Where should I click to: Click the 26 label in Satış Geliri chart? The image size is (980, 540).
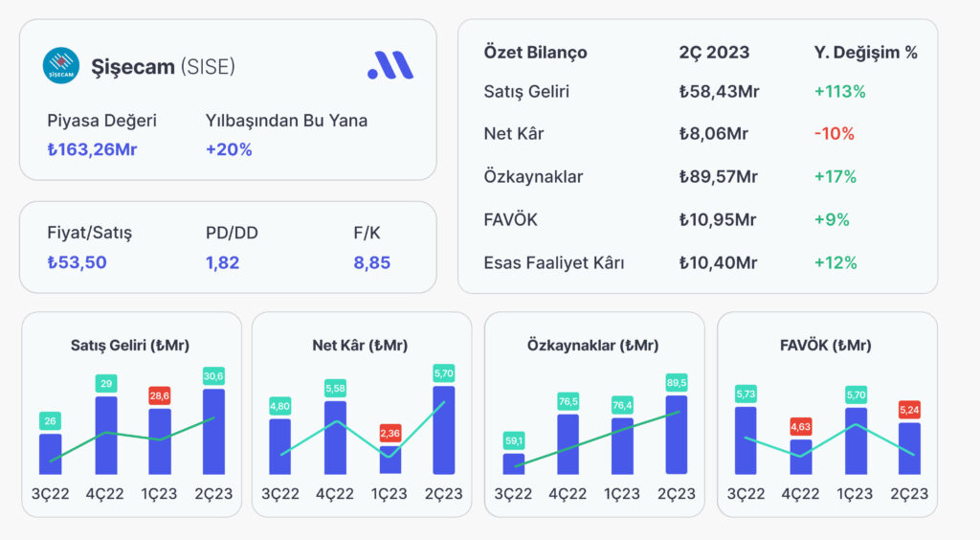tap(50, 421)
